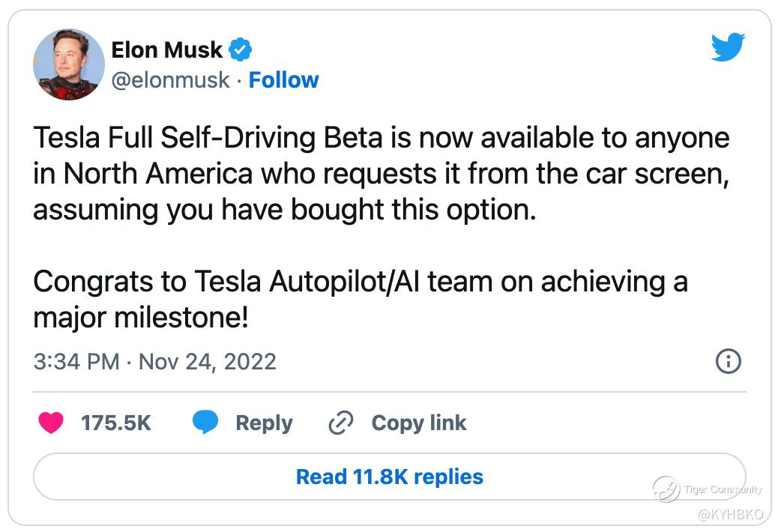Like the tweet with the heart icon
Viewport: 778px width, 532px height.
51,423
